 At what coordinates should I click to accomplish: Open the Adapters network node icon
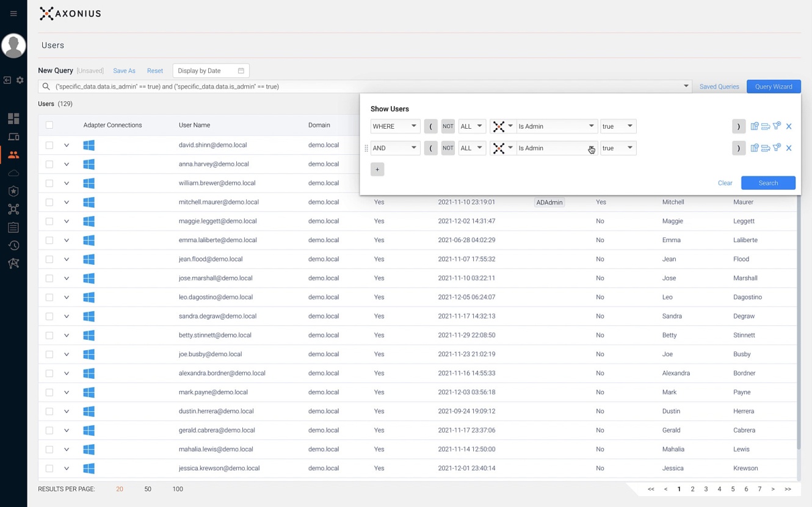[x=13, y=209]
